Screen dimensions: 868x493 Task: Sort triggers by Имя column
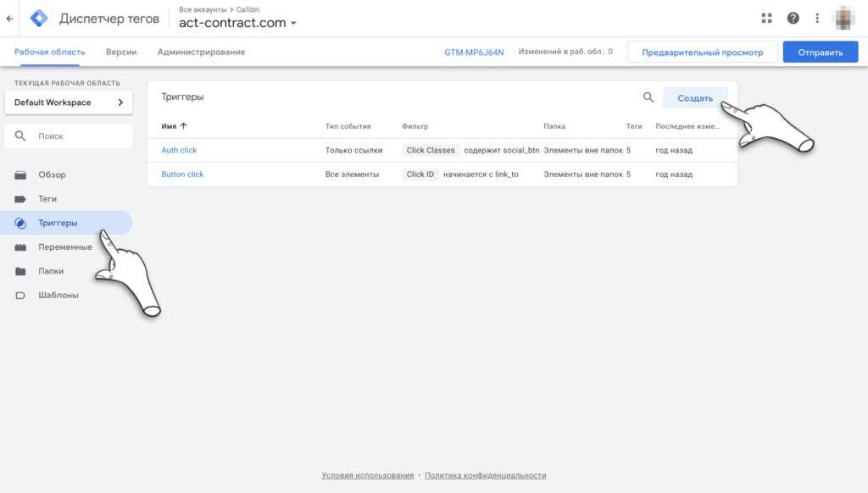[174, 126]
